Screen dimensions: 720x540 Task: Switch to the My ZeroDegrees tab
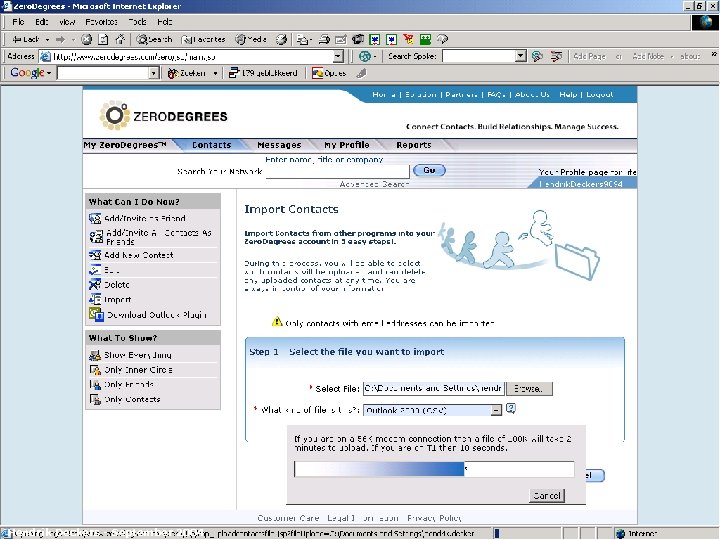tap(125, 145)
